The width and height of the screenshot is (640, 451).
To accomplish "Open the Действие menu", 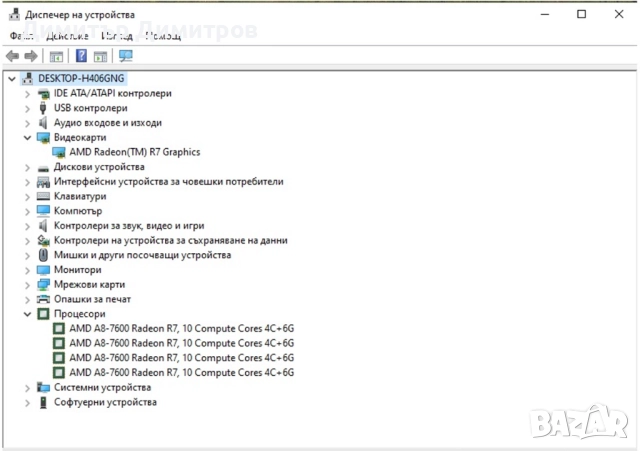I will 66,35.
